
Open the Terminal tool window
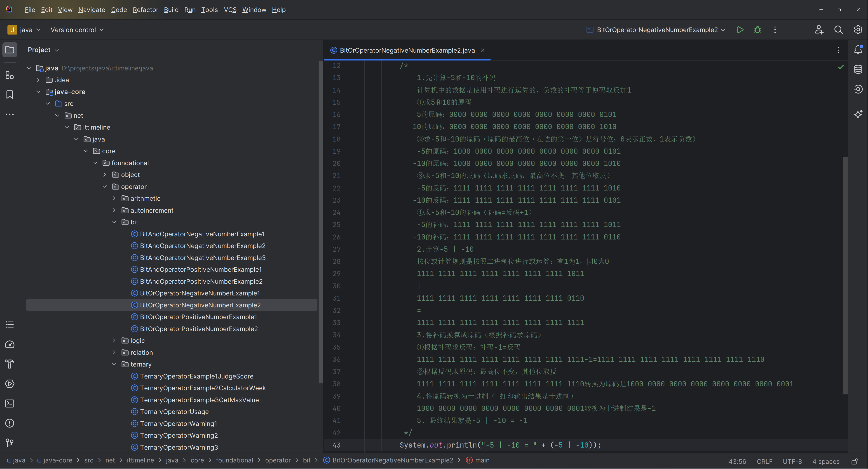click(x=10, y=403)
